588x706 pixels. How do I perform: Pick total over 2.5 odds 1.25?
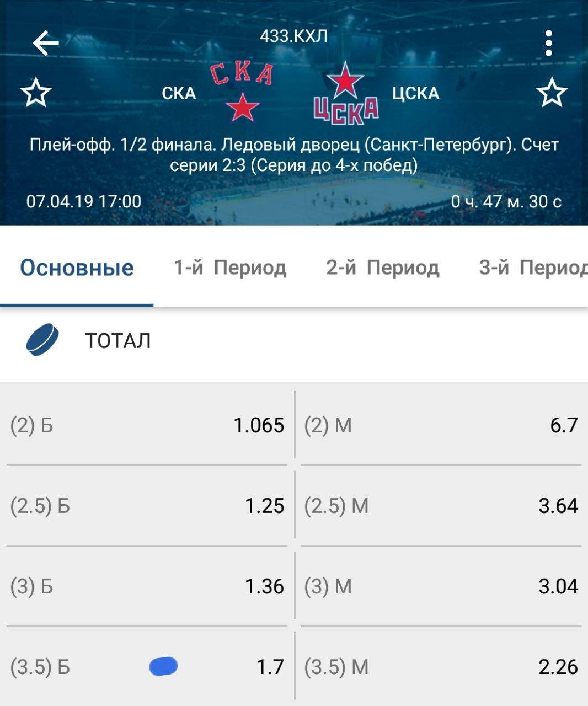tap(147, 506)
